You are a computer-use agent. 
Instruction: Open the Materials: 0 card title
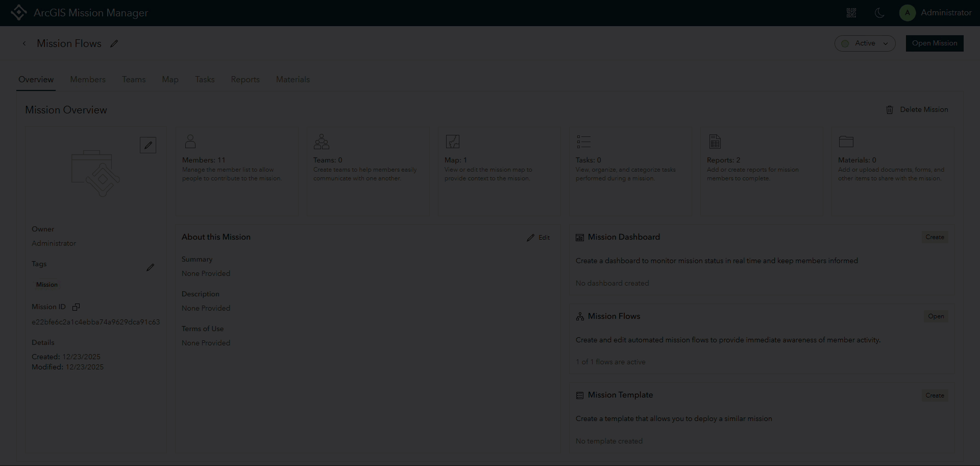pos(857,160)
